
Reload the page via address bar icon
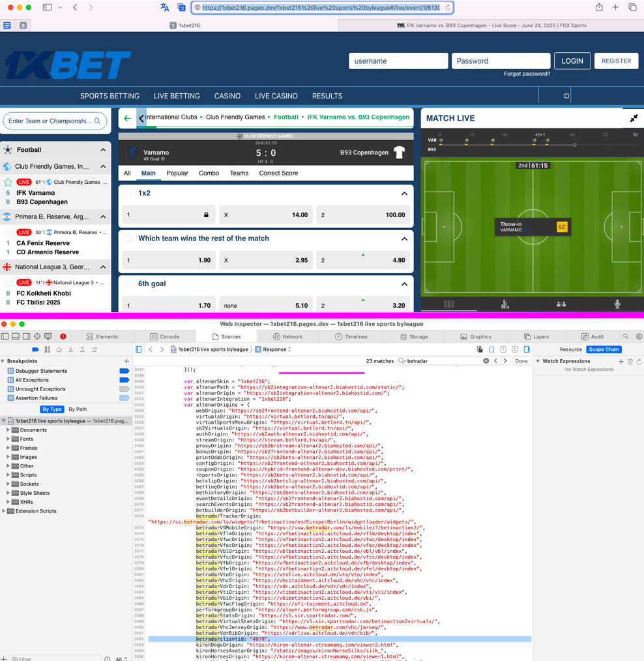coord(448,8)
